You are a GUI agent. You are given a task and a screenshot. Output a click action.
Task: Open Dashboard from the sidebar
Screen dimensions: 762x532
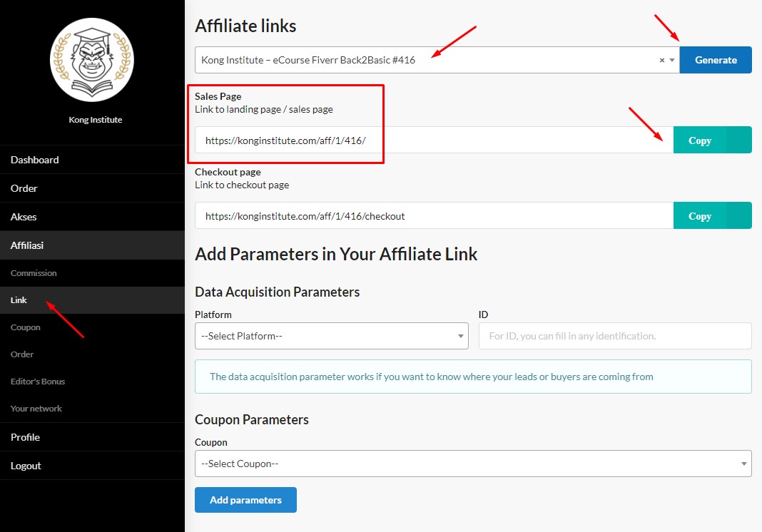(x=35, y=160)
